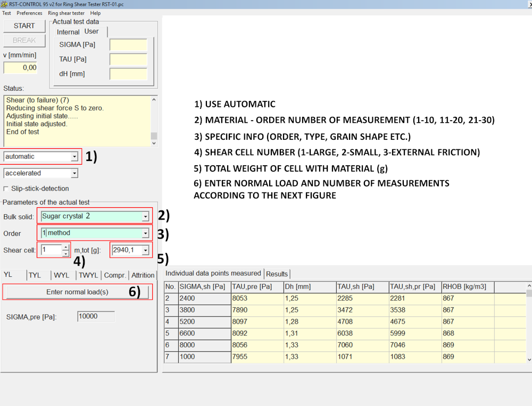Click the TAU,sh,pr [Pa] column header

(415, 287)
